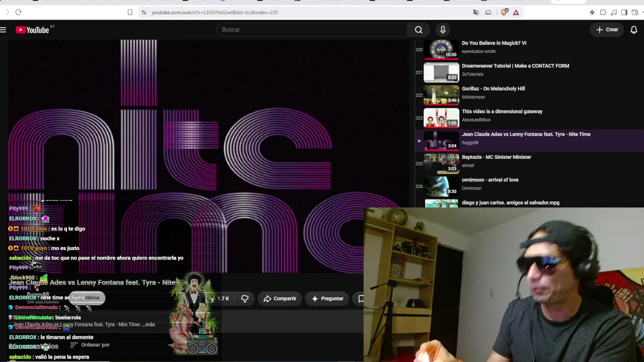This screenshot has width=644, height=362.
Task: Open Baptazia MC Sinister Minister thumbnail
Action: point(441,163)
